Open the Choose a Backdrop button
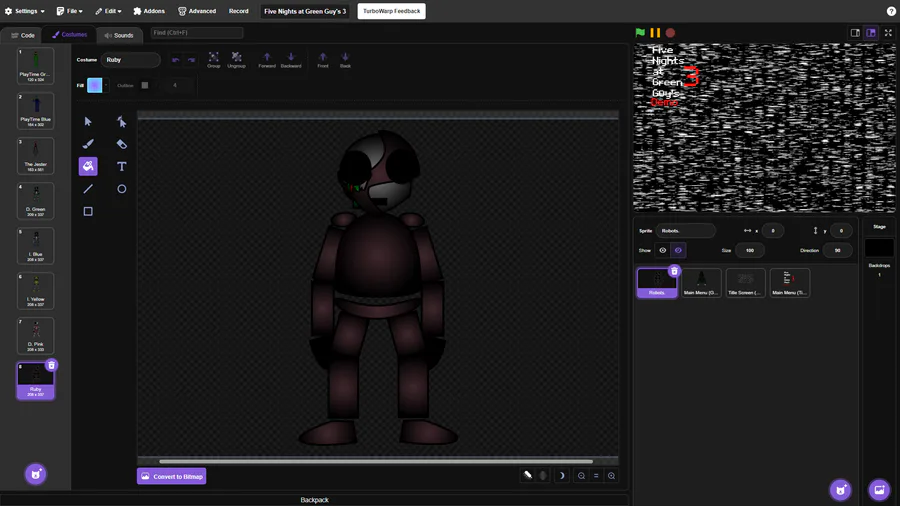900x506 pixels. 879,489
